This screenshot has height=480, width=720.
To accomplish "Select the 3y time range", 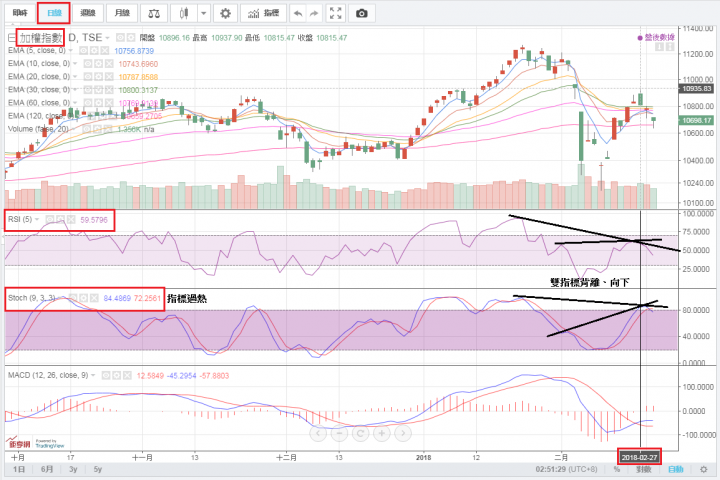I will tap(73, 469).
